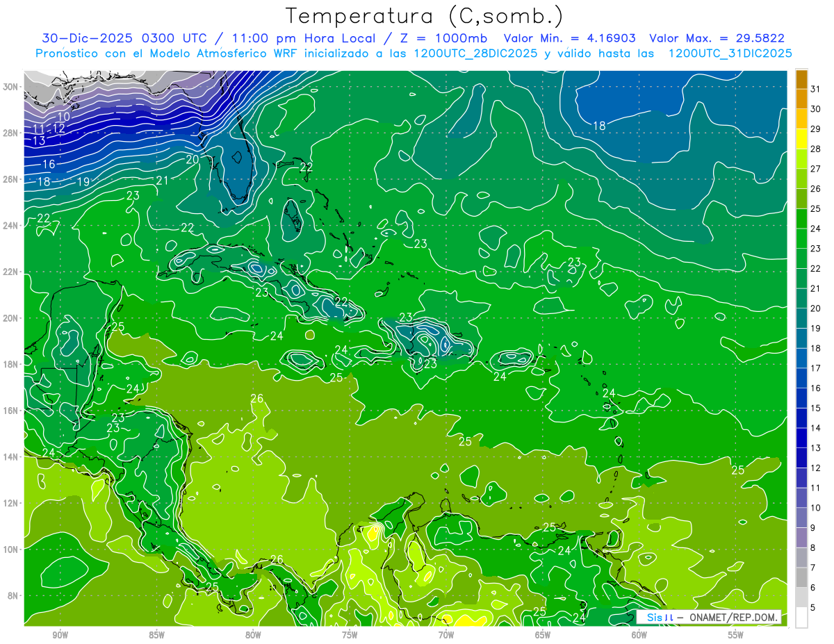Viewport: 834px width, 644px height.
Task: Click the "20N" latitude axis label
Action: [10, 318]
